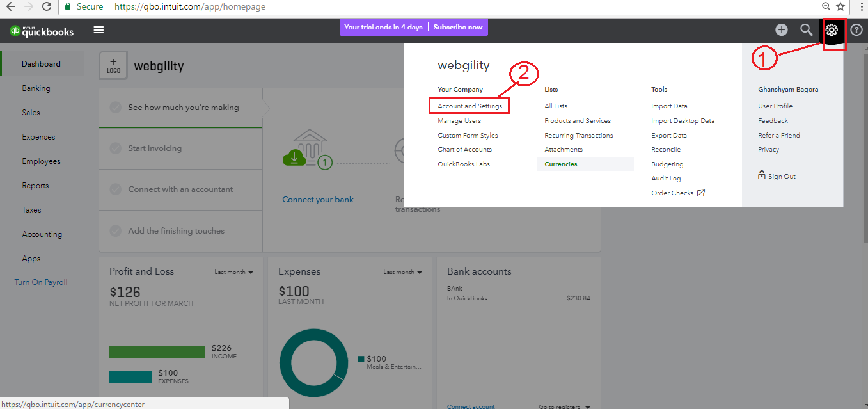868x409 pixels.
Task: Open Manage Users
Action: (459, 121)
